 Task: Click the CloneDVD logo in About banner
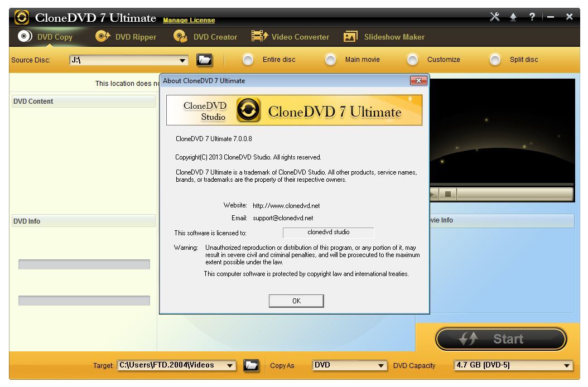[x=248, y=110]
